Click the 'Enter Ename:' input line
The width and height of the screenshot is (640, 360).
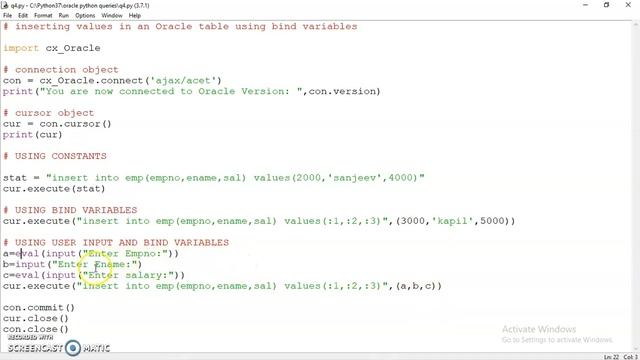tap(72, 264)
